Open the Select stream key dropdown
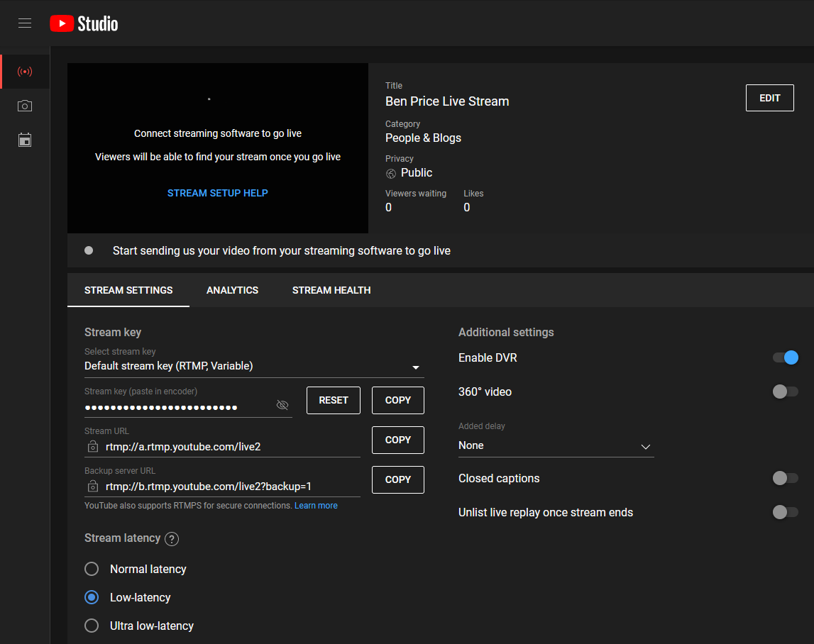This screenshot has width=814, height=644. [x=415, y=367]
